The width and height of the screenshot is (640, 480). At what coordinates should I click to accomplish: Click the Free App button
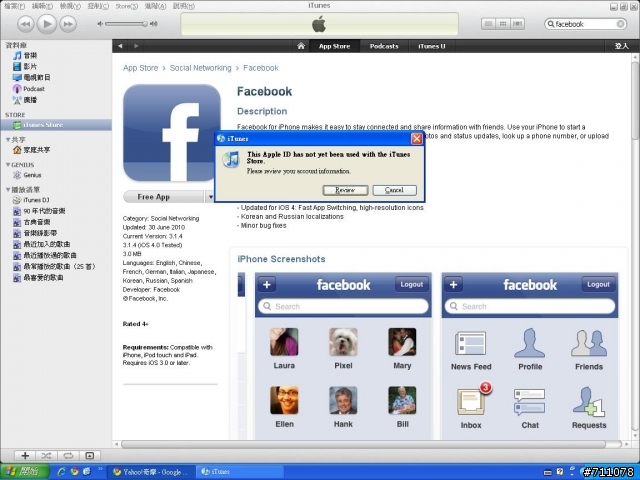(163, 197)
